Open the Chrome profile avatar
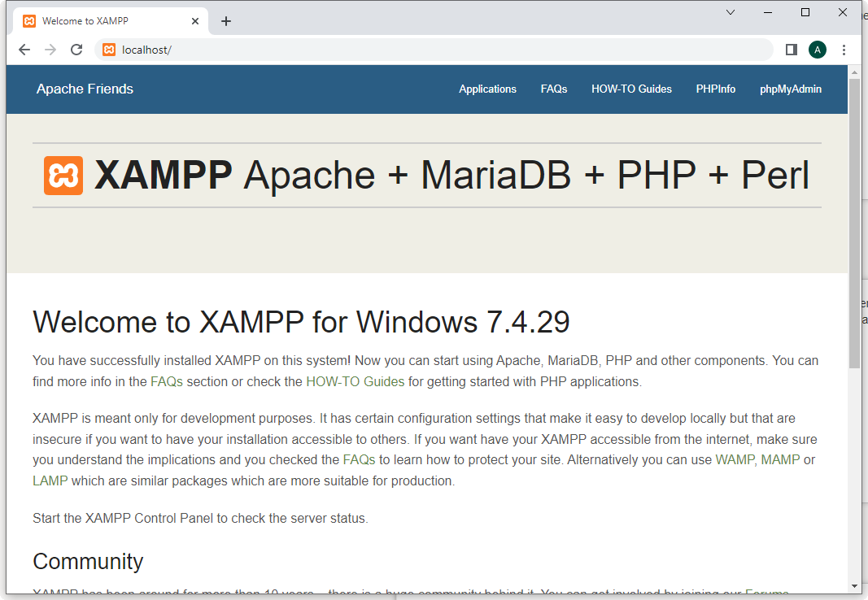 tap(817, 50)
